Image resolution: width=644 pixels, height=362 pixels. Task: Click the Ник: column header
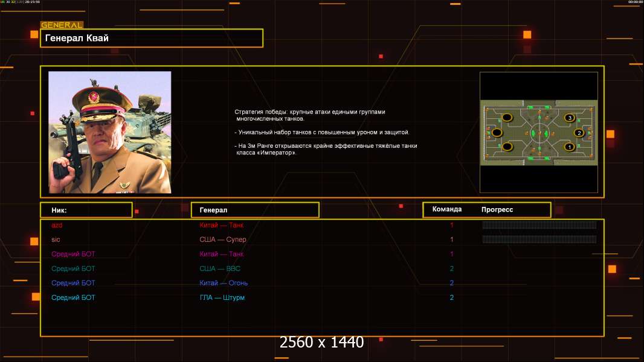86,210
